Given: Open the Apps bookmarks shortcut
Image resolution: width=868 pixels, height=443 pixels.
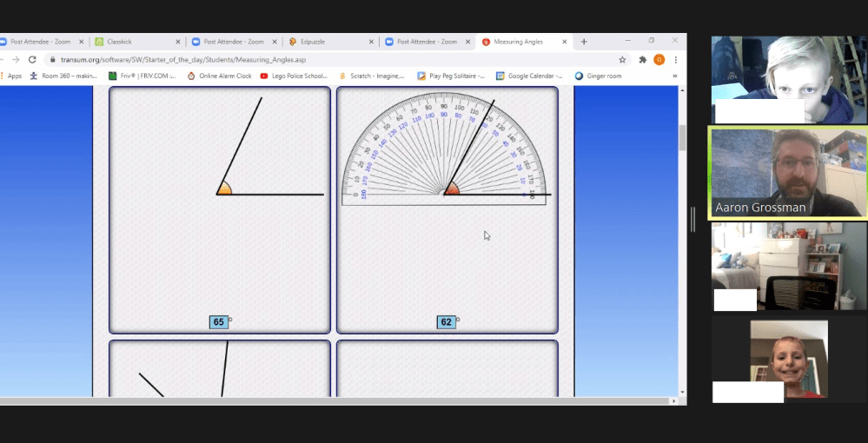Looking at the screenshot, I should pyautogui.click(x=10, y=76).
